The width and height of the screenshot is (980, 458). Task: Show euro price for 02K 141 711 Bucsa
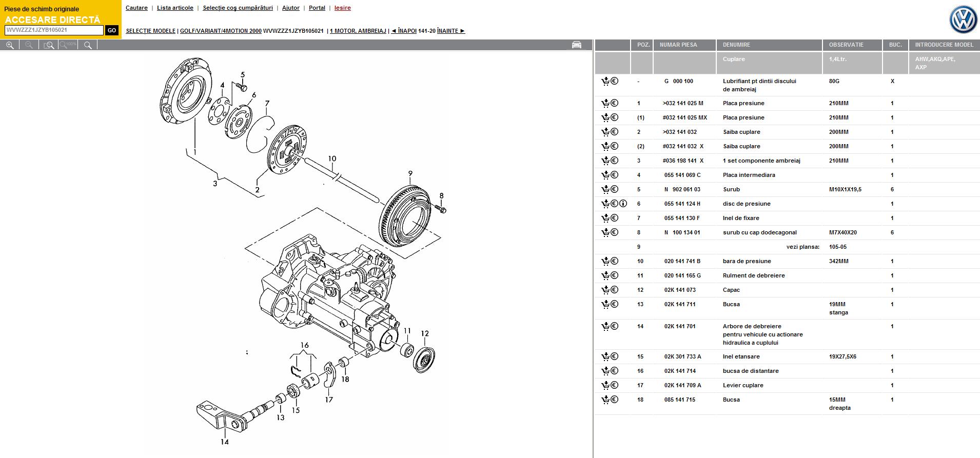coord(614,304)
